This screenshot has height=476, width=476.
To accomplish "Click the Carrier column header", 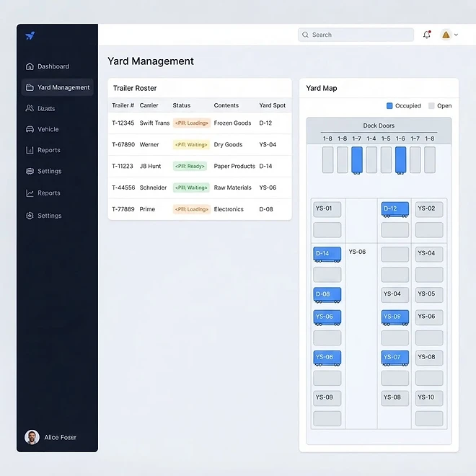I will point(149,105).
